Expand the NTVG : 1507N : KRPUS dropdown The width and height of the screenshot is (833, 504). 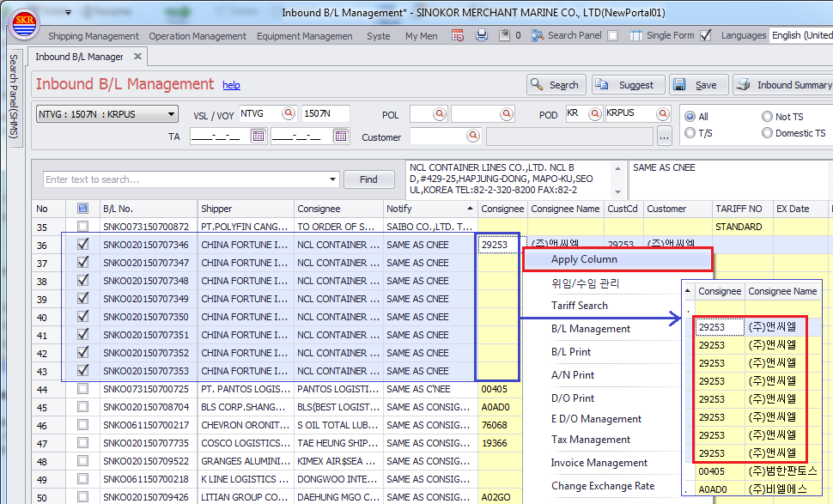point(171,114)
